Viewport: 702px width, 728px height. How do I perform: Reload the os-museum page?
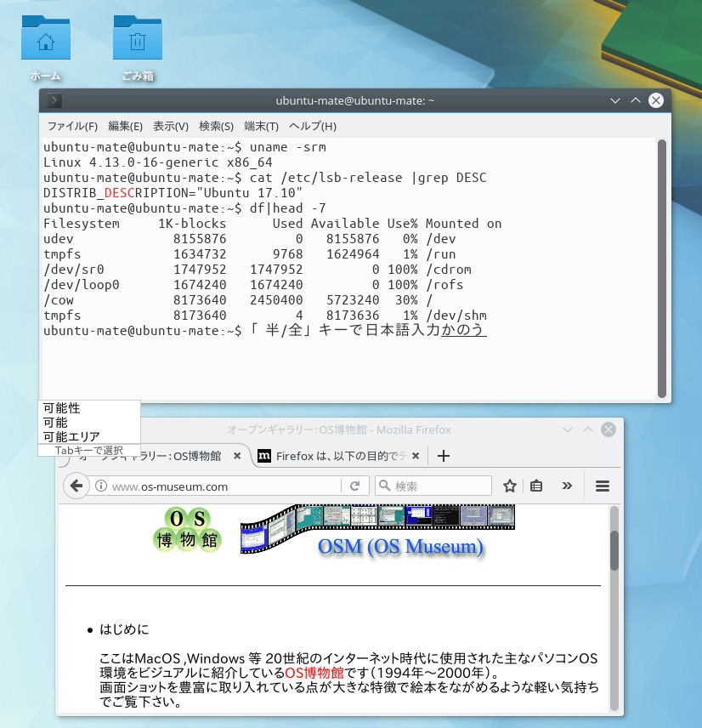coord(355,486)
